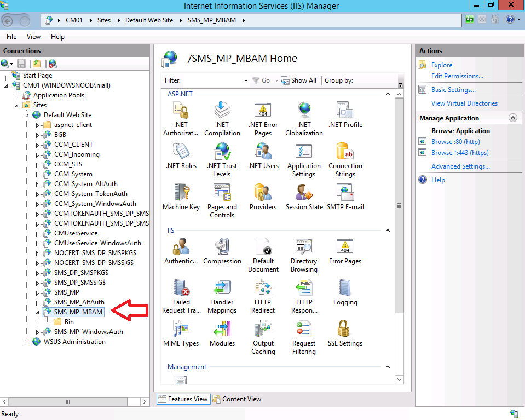Collapse the Default Web Site node
The image size is (525, 420).
27,116
